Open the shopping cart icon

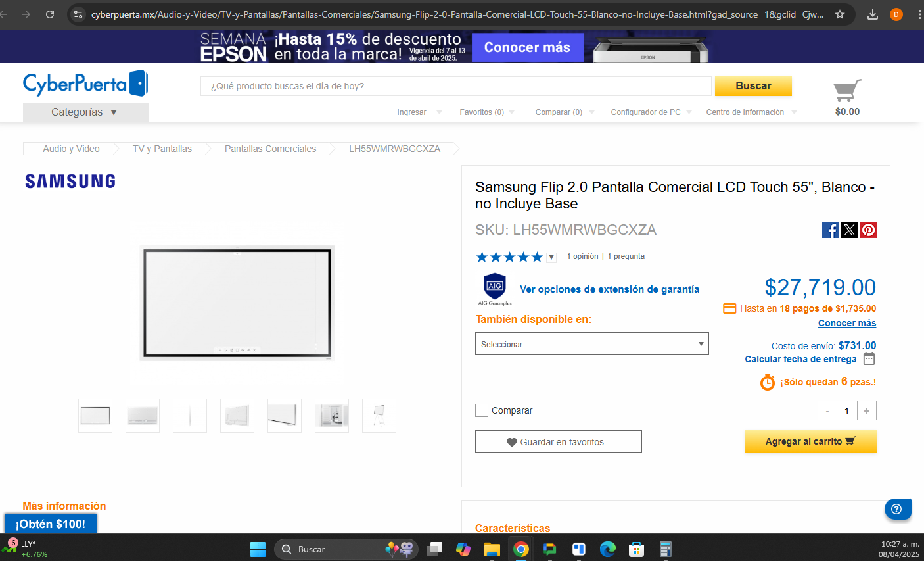847,91
